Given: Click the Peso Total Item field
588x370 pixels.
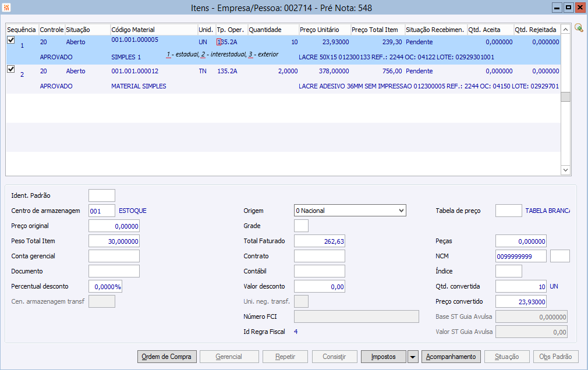Looking at the screenshot, I should point(114,241).
